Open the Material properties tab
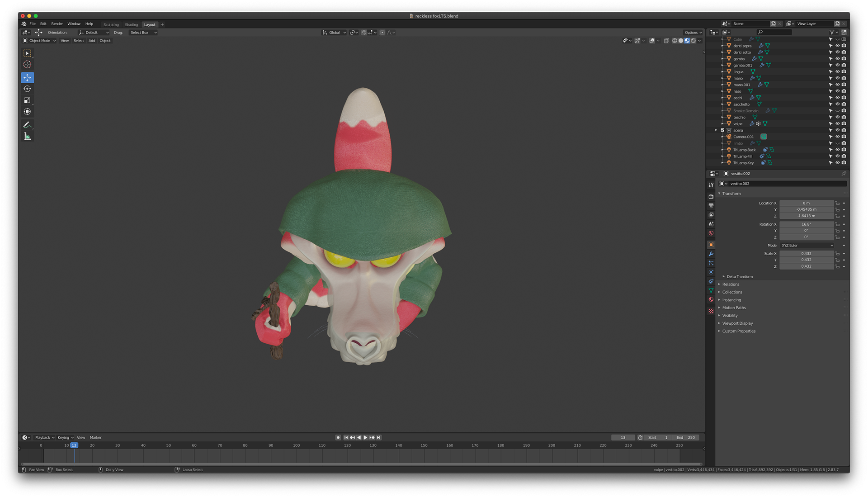868x497 pixels. tap(711, 299)
